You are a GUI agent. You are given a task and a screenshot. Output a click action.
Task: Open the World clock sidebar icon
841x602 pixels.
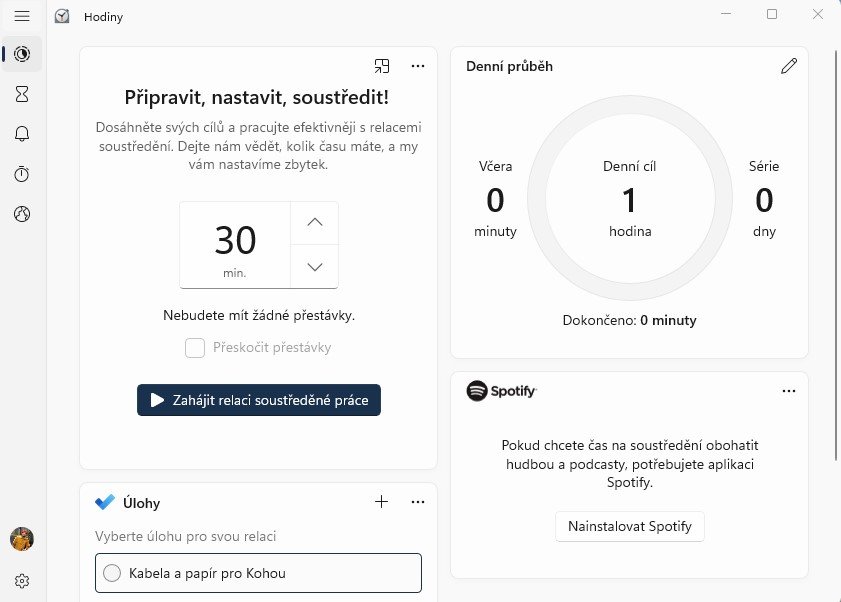[22, 214]
